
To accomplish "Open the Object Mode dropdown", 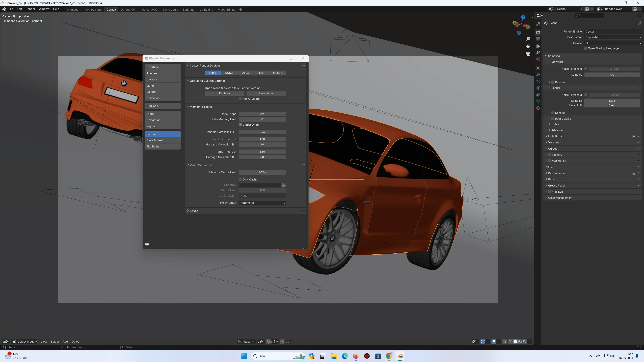I will (x=24, y=342).
